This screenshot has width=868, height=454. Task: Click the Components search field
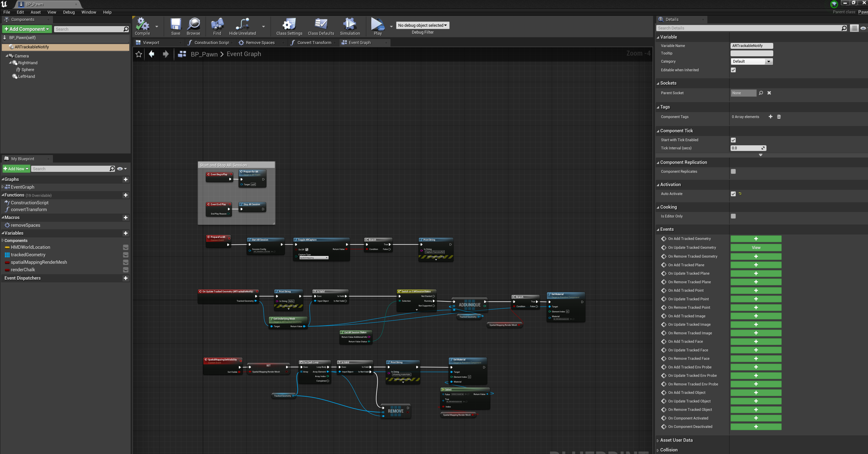click(x=91, y=29)
